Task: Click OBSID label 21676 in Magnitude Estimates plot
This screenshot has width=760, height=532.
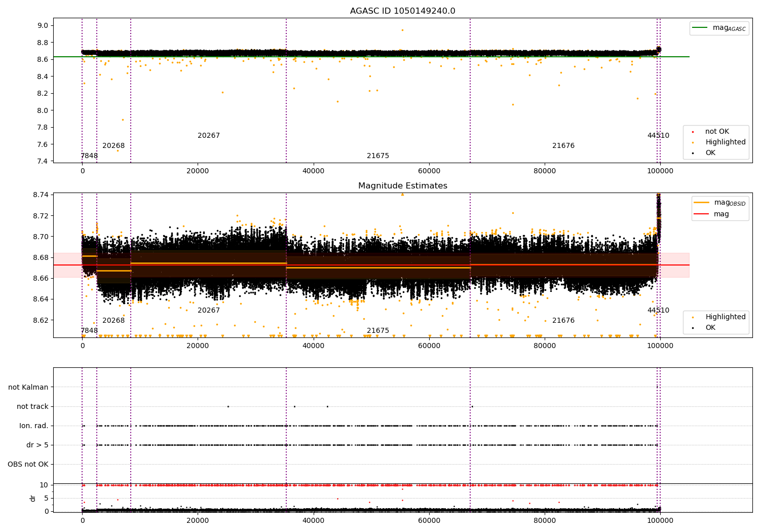Action: point(563,321)
